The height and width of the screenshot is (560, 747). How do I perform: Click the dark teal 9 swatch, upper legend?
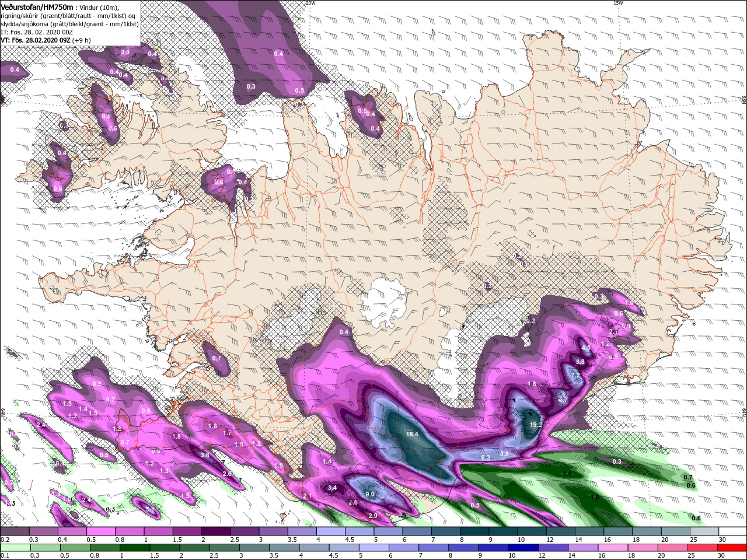[x=502, y=531]
